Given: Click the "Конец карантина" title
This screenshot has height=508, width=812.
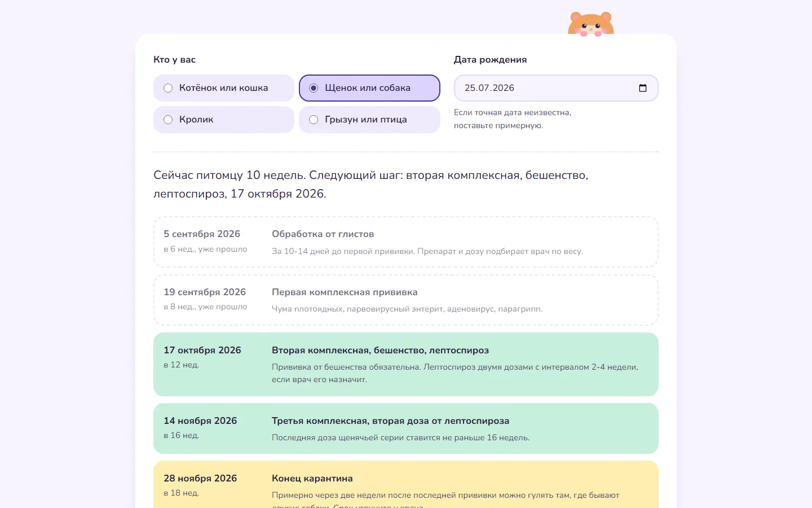Looking at the screenshot, I should pos(312,478).
